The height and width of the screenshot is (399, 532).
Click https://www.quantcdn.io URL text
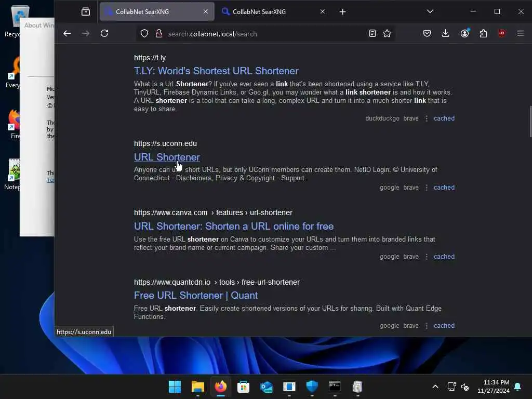[x=172, y=282]
